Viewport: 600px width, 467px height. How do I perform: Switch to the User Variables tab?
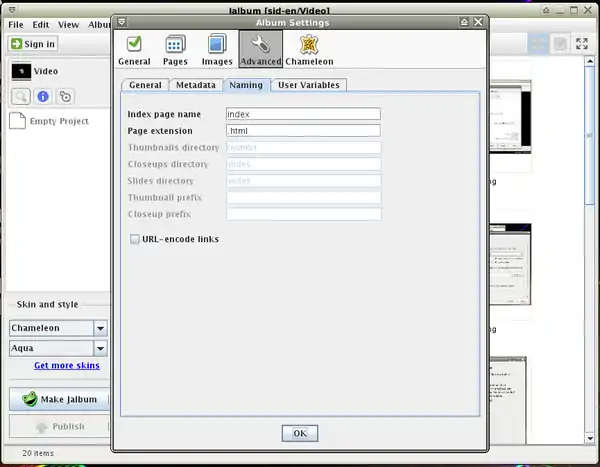[x=309, y=85]
